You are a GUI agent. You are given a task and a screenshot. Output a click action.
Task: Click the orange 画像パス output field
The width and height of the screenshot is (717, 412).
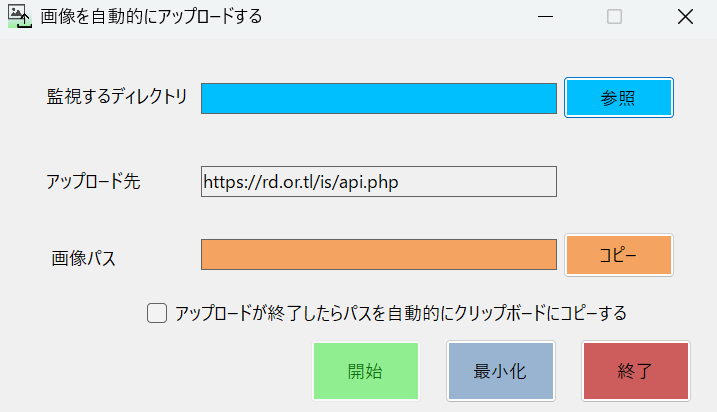coord(379,254)
